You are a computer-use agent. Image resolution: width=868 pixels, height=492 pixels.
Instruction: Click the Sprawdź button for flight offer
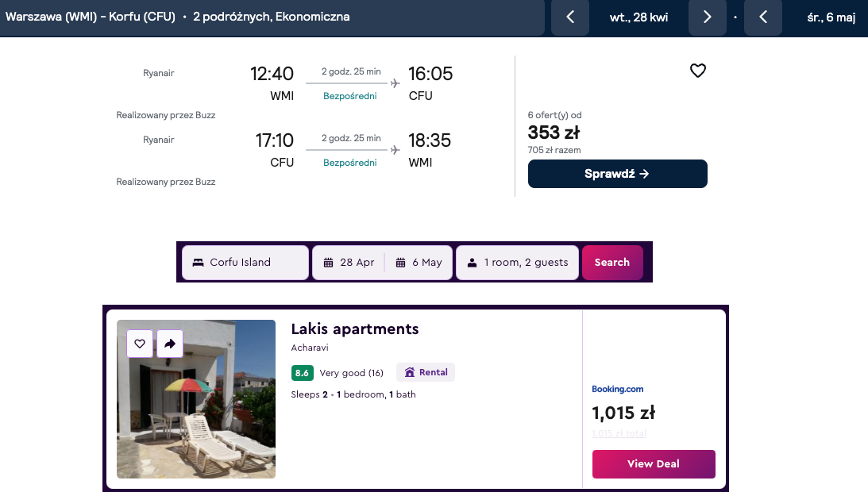(617, 174)
